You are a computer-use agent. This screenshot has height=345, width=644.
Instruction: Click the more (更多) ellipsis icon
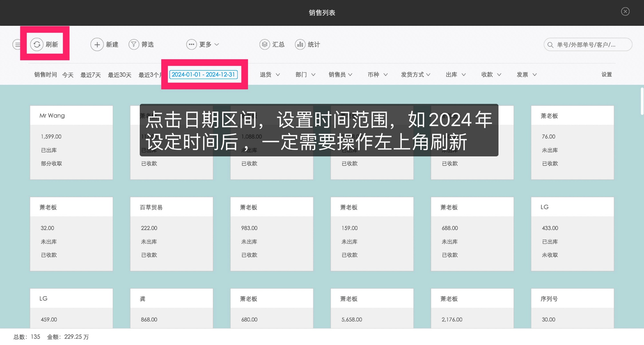(191, 44)
